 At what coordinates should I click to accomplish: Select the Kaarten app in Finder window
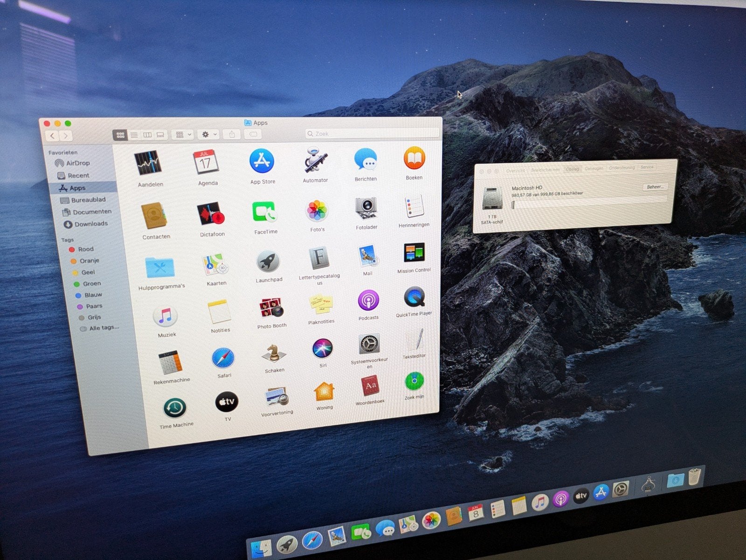215,265
